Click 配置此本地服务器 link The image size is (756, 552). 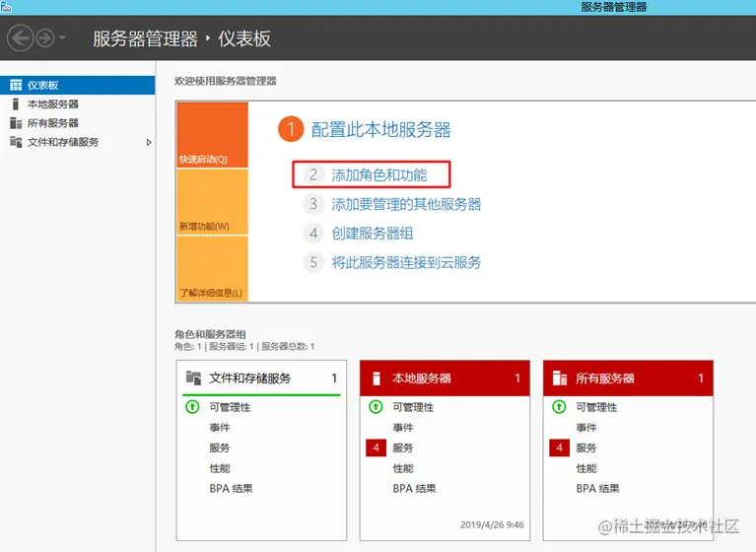pos(380,130)
